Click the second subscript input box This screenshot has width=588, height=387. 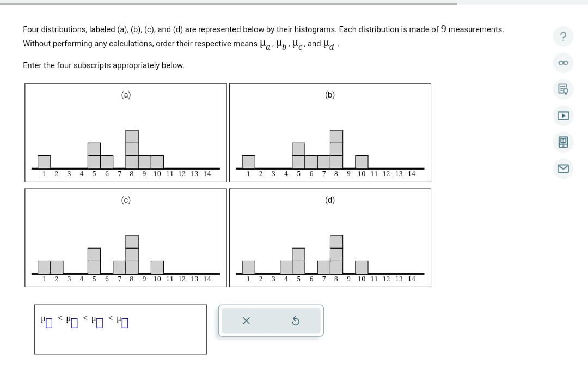73,323
